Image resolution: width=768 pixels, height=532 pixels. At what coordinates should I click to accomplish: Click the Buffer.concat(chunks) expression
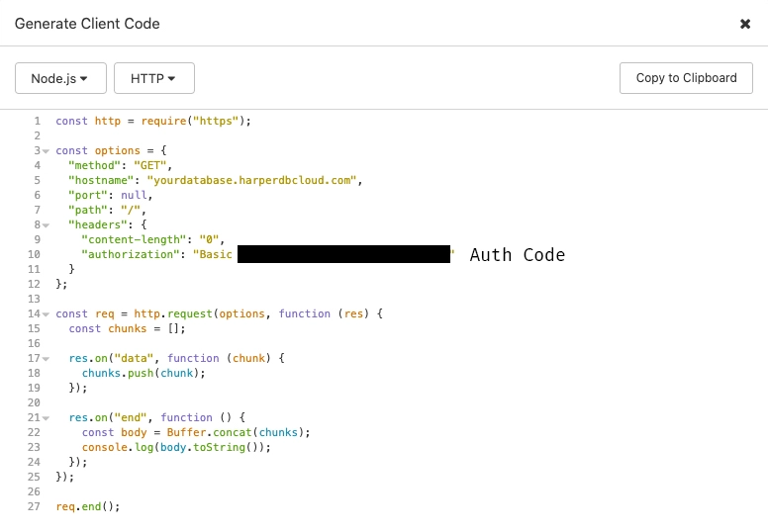(x=236, y=432)
